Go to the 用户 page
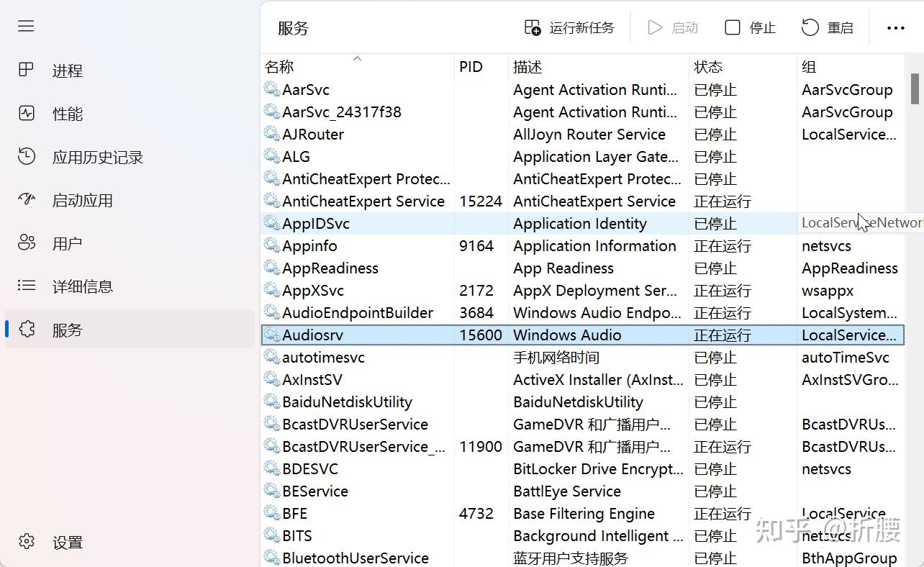Screen dimensions: 924x567 [x=68, y=243]
